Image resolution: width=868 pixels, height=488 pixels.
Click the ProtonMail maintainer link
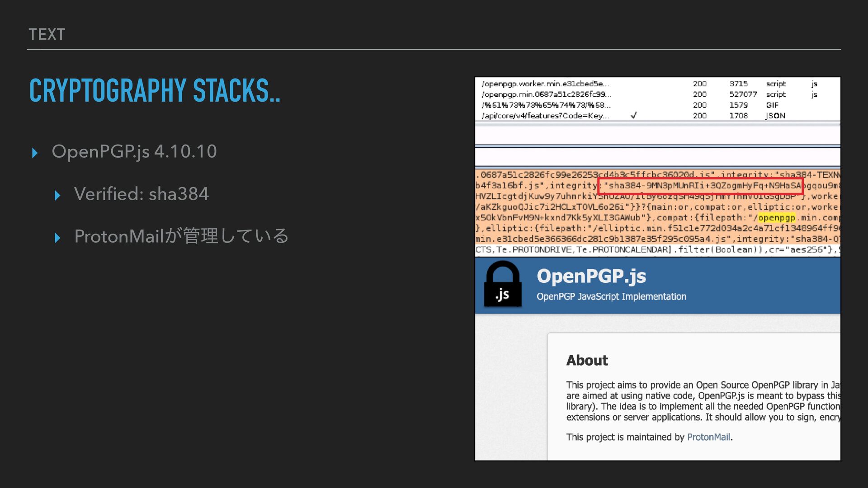(708, 437)
